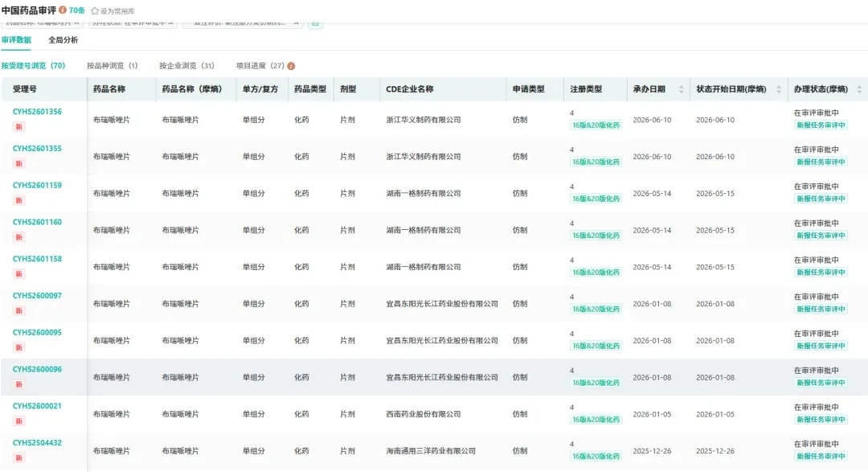Viewport: 868px width, 472px height.
Task: Click the 16版&20版化药 tag in row CYHS2601159
Action: pos(596,199)
